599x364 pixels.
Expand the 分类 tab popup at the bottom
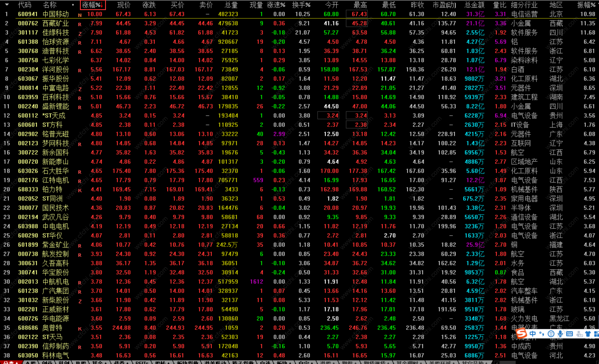pyautogui.click(x=11, y=362)
